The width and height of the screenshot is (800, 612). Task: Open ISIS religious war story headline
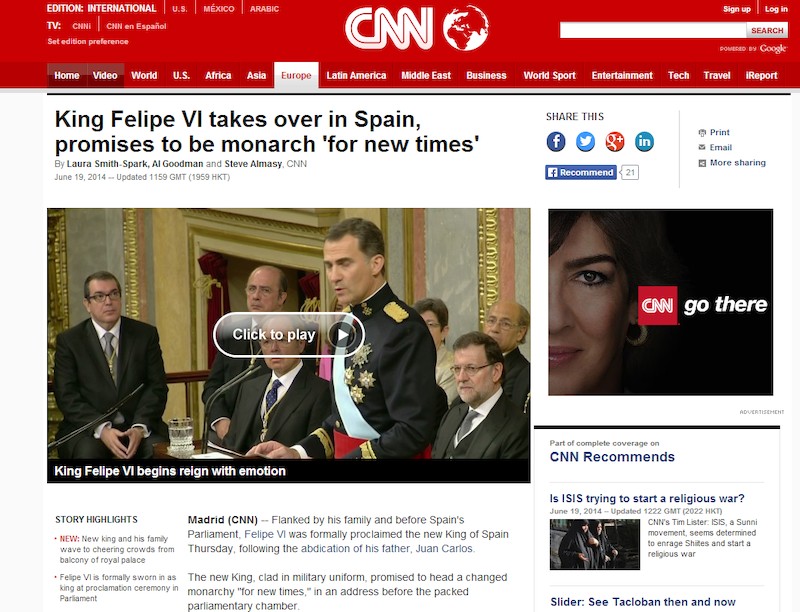647,498
